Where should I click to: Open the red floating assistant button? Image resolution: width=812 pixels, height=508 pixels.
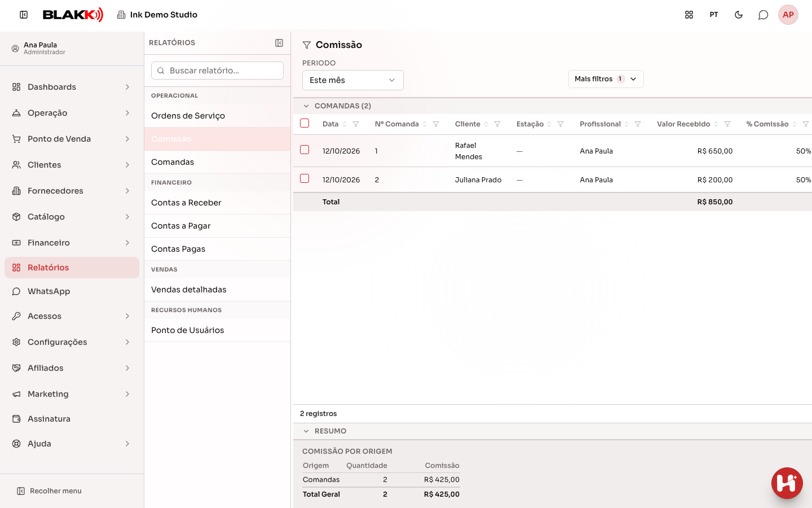tap(787, 483)
